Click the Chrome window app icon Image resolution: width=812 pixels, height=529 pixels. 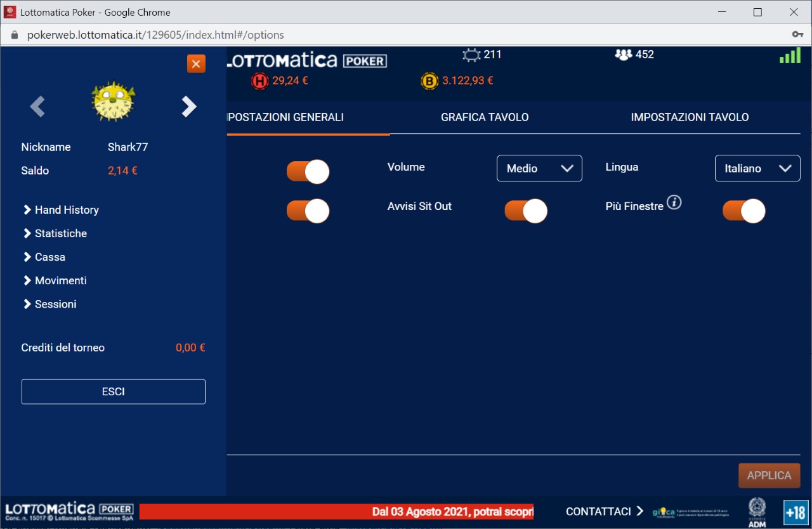[x=10, y=12]
